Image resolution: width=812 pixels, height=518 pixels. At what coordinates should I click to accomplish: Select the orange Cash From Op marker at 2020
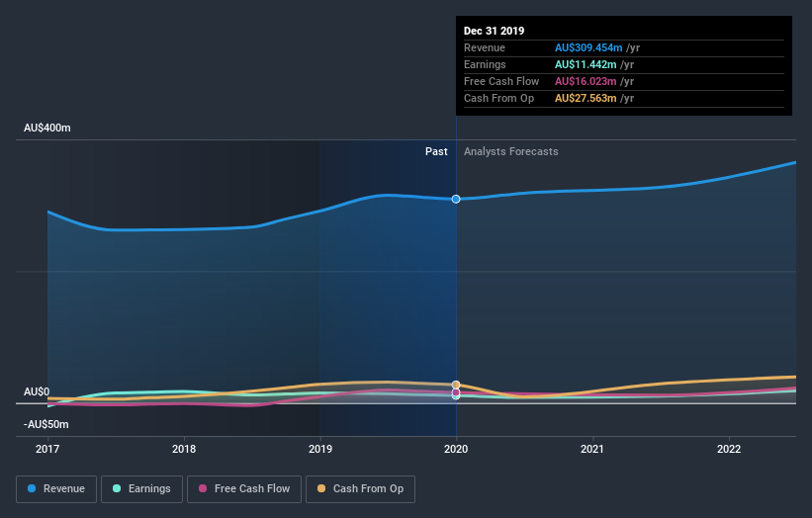[x=456, y=385]
